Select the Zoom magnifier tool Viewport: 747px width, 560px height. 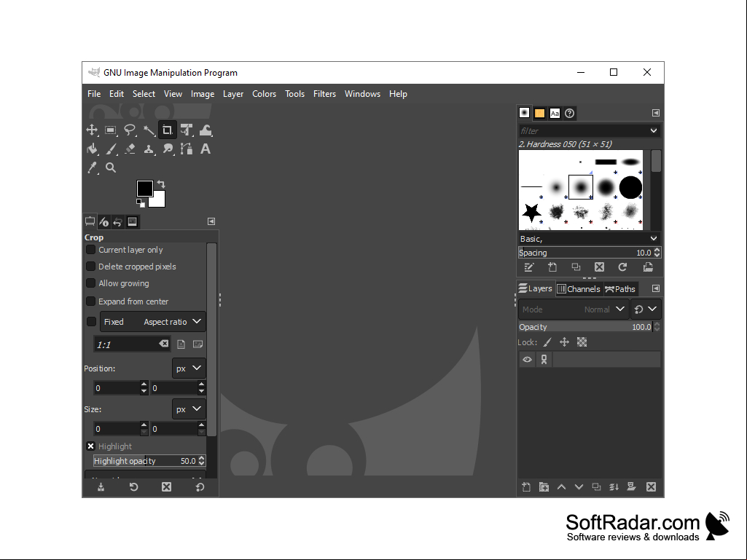tap(111, 167)
